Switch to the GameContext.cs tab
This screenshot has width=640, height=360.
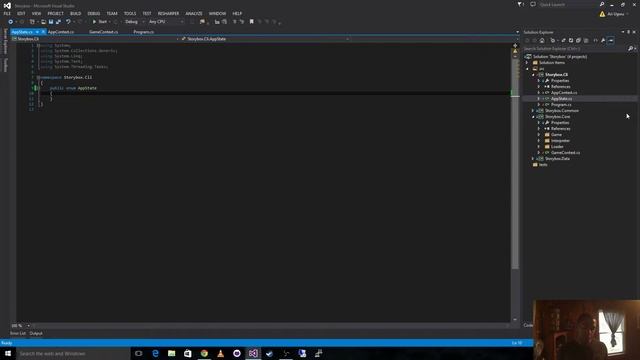click(103, 32)
